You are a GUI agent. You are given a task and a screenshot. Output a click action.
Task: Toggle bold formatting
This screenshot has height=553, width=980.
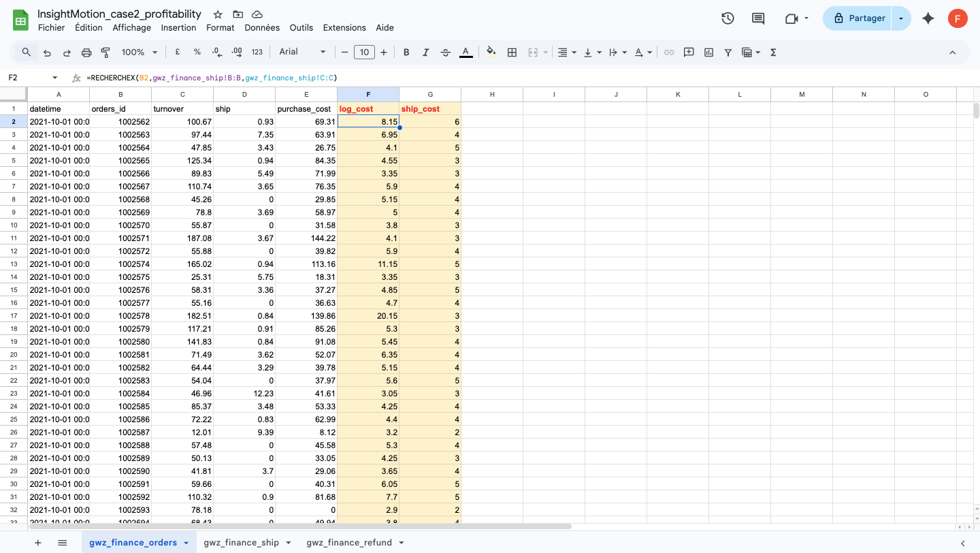coord(406,52)
